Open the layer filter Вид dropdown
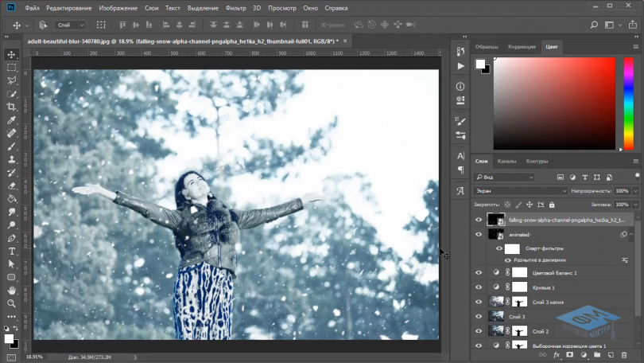Viewport: 644px width, 363px height. tap(505, 177)
